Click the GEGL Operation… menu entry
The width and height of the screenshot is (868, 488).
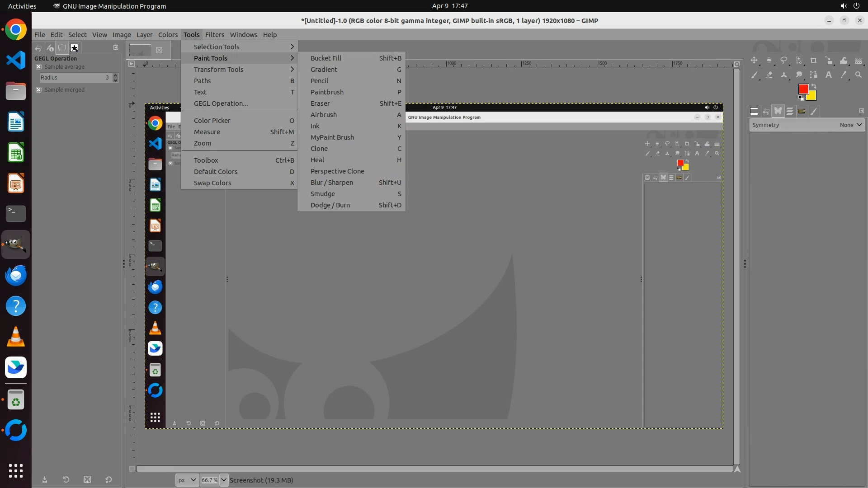pyautogui.click(x=221, y=103)
